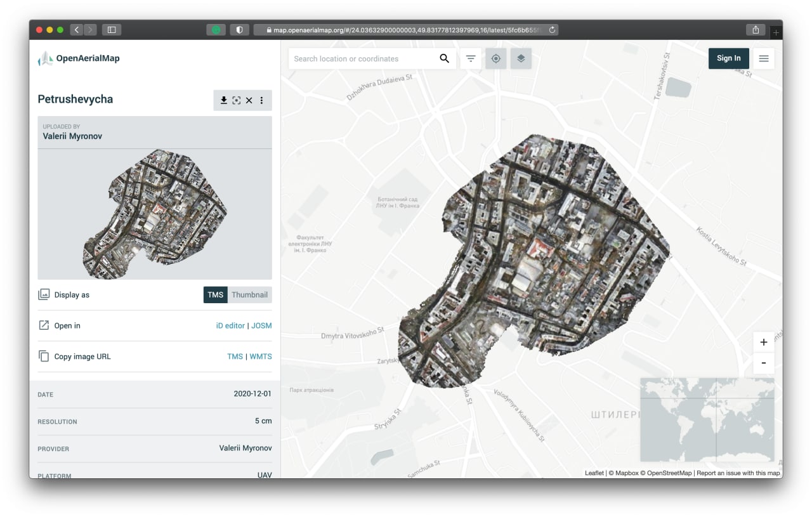The width and height of the screenshot is (812, 517).
Task: Toggle the Safari sidebar
Action: click(112, 30)
